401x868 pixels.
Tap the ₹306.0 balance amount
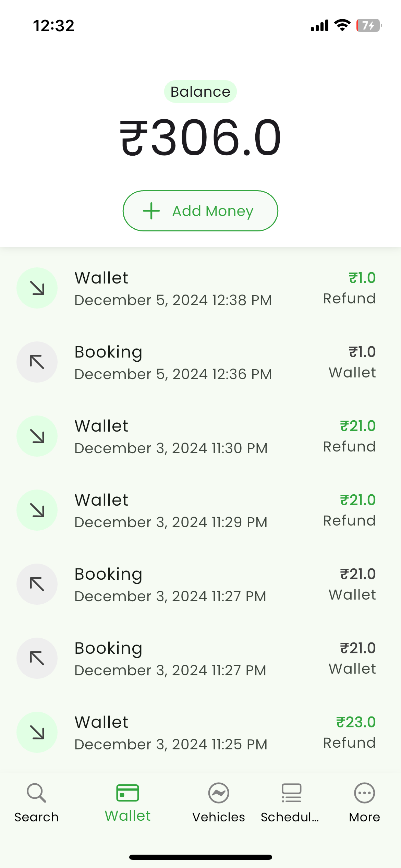tap(200, 137)
